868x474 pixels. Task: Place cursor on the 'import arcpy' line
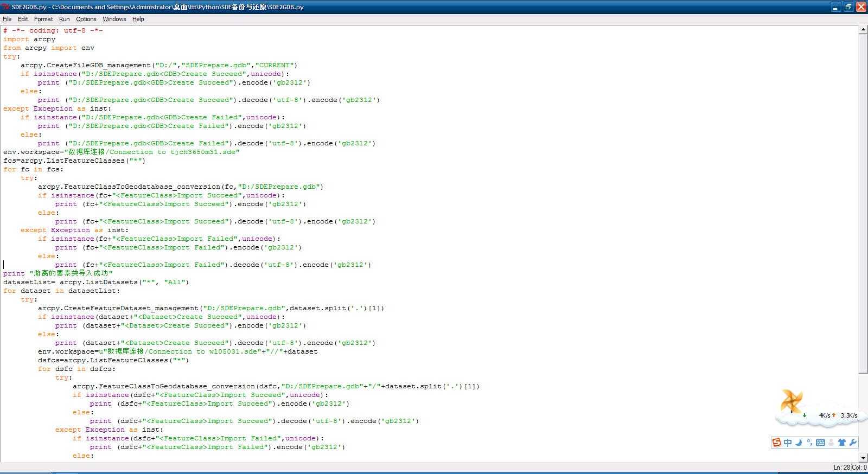pos(29,39)
